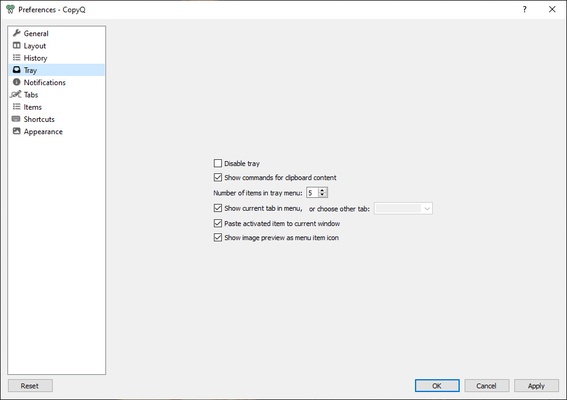Screen dimensions: 567x400
Task: Click the tray menu items number field
Action: click(x=312, y=193)
